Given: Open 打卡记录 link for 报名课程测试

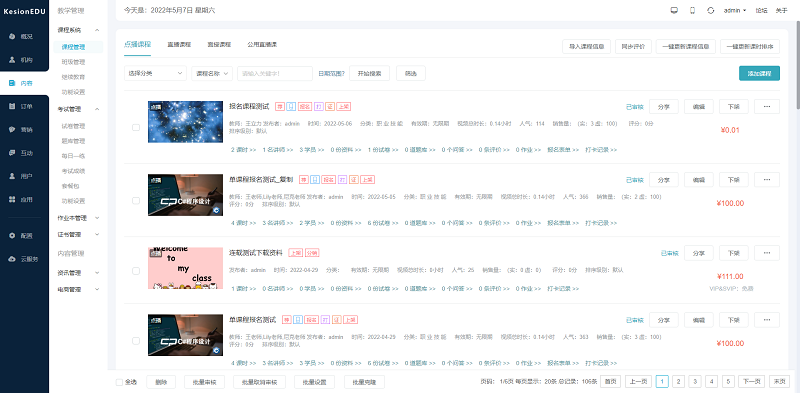Looking at the screenshot, I should [601, 150].
